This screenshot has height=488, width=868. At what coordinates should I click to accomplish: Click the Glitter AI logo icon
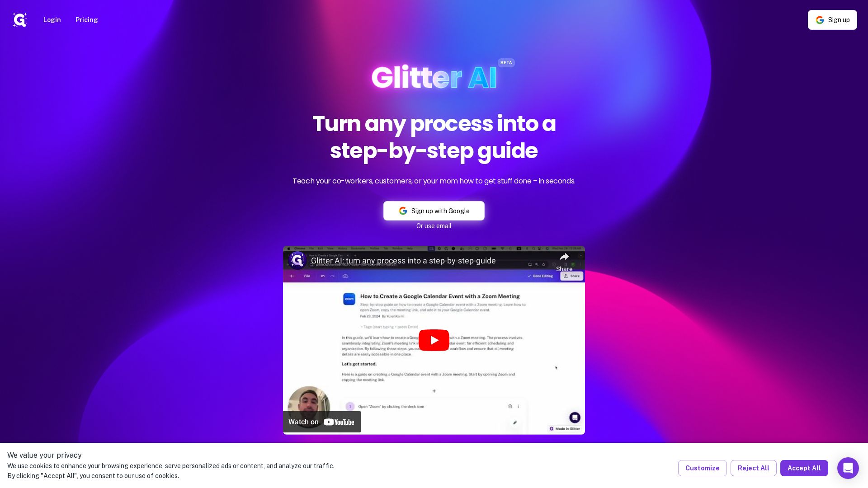pyautogui.click(x=20, y=20)
